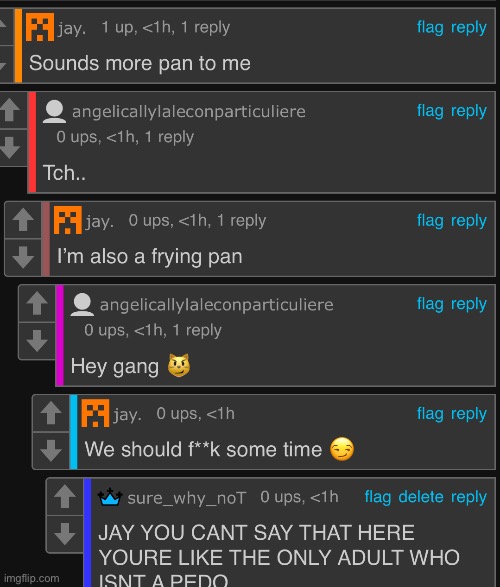The height and width of the screenshot is (587, 500).
Task: Upvote jay's "some time" comment
Action: coord(51,413)
